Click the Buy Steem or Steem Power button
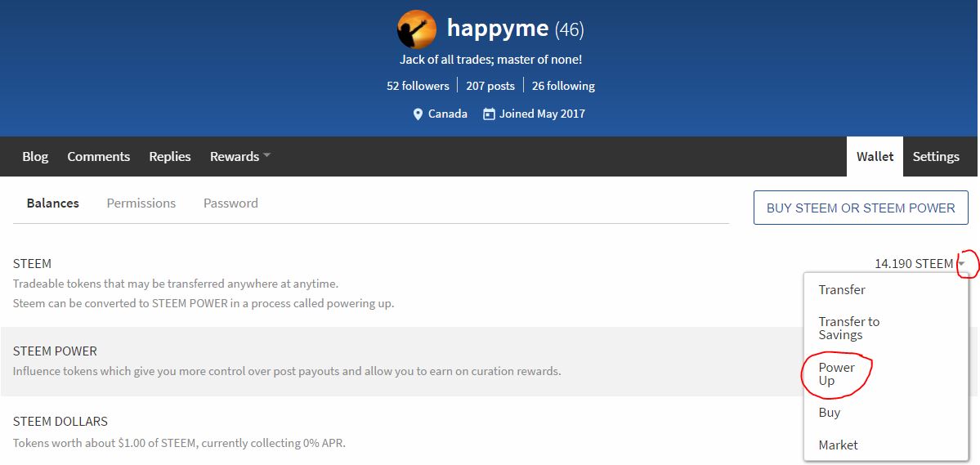The image size is (980, 465). point(861,208)
